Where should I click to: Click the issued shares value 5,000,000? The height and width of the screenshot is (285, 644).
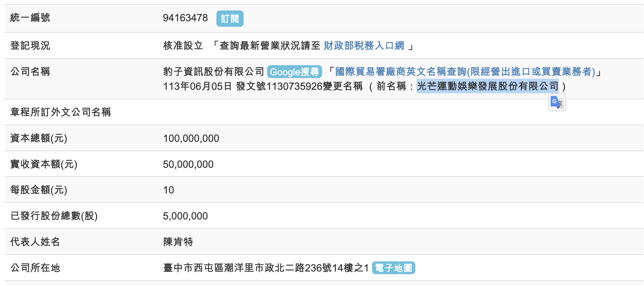185,216
